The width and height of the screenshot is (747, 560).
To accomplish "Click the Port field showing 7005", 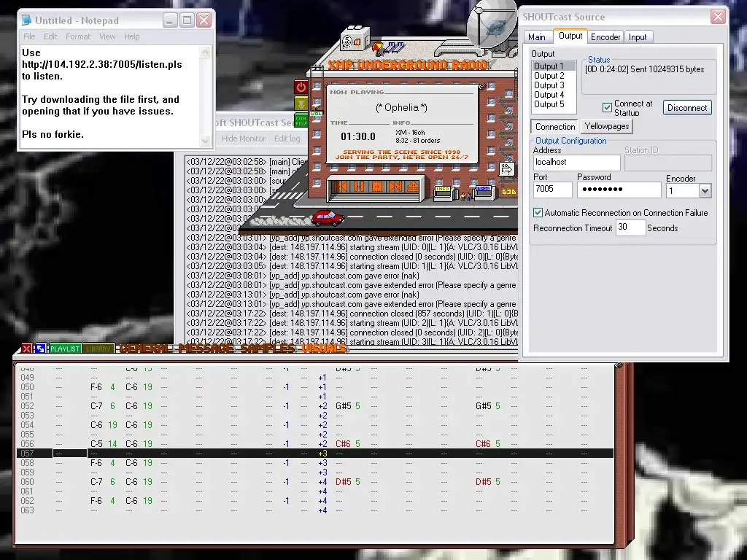I will click(x=553, y=189).
